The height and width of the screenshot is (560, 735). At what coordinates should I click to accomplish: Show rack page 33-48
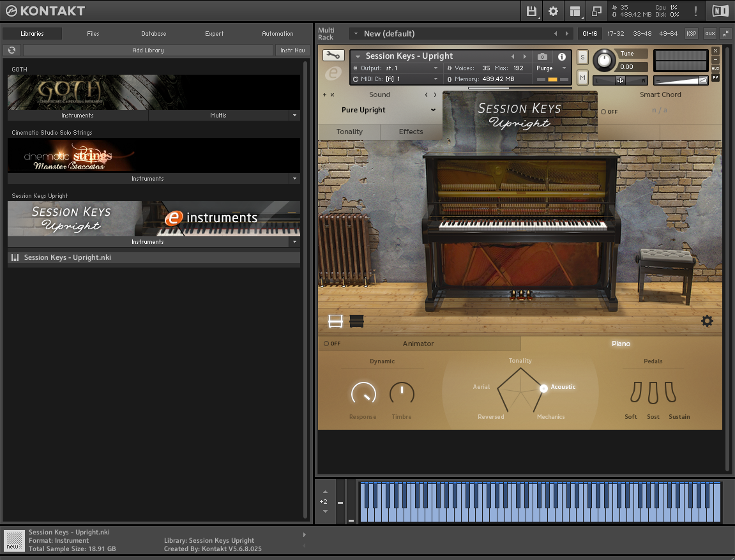[642, 34]
